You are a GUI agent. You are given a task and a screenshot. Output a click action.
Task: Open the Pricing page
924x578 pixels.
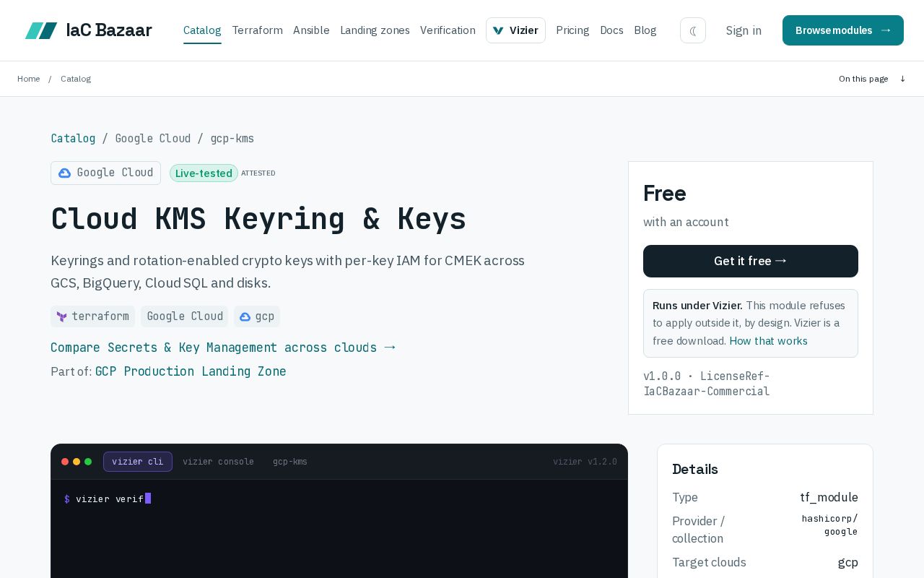click(572, 30)
